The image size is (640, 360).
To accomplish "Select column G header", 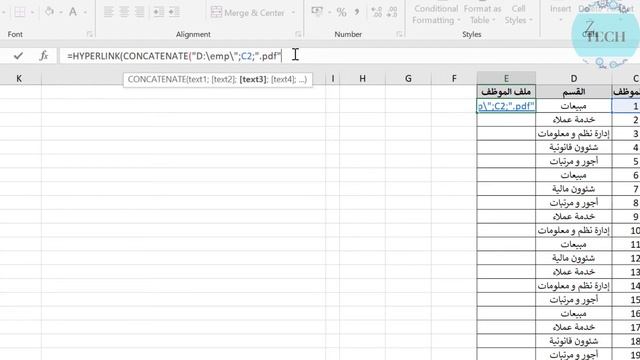I will tap(408, 78).
